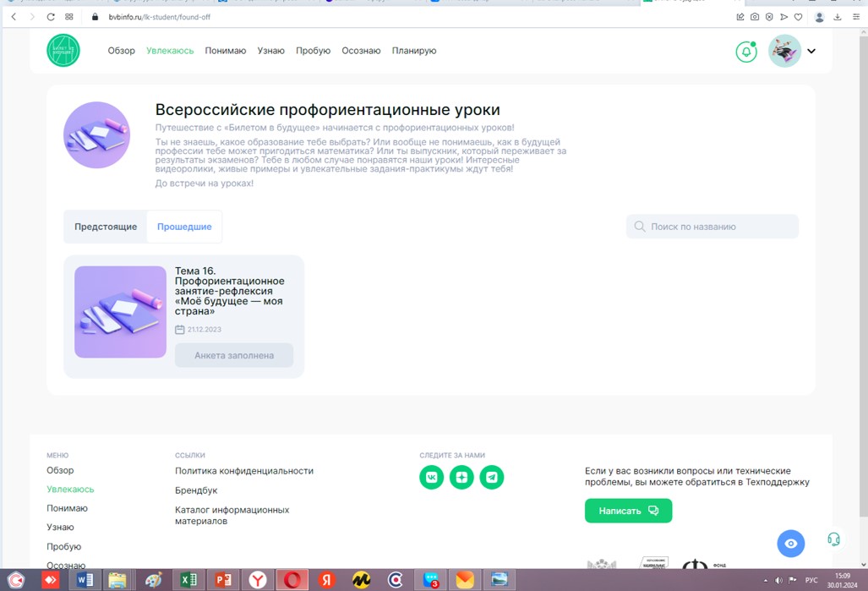Click the Анкета заполнена button
868x591 pixels.
[x=234, y=355]
